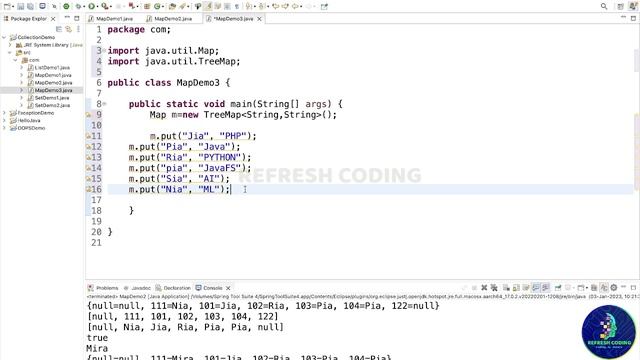640x360 pixels.
Task: Expand JRE System Library node
Action: coord(10,45)
